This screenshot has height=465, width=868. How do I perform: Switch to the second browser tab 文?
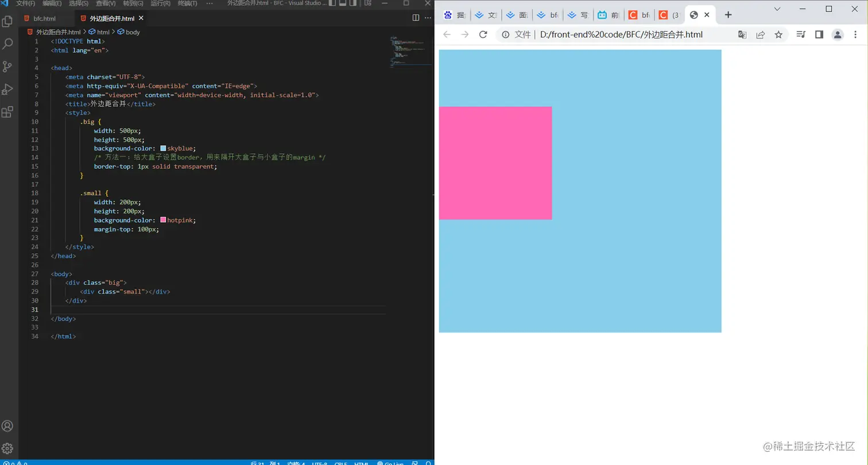pyautogui.click(x=486, y=15)
